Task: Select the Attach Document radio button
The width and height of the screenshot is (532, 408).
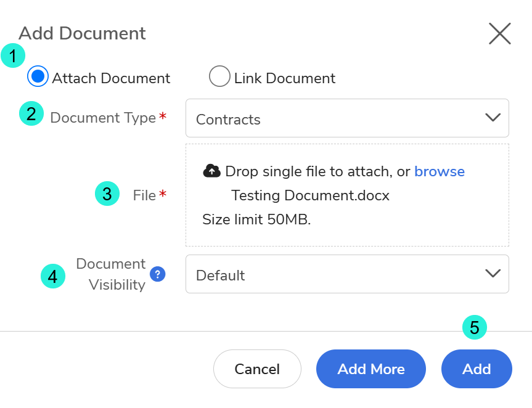Action: (38, 76)
